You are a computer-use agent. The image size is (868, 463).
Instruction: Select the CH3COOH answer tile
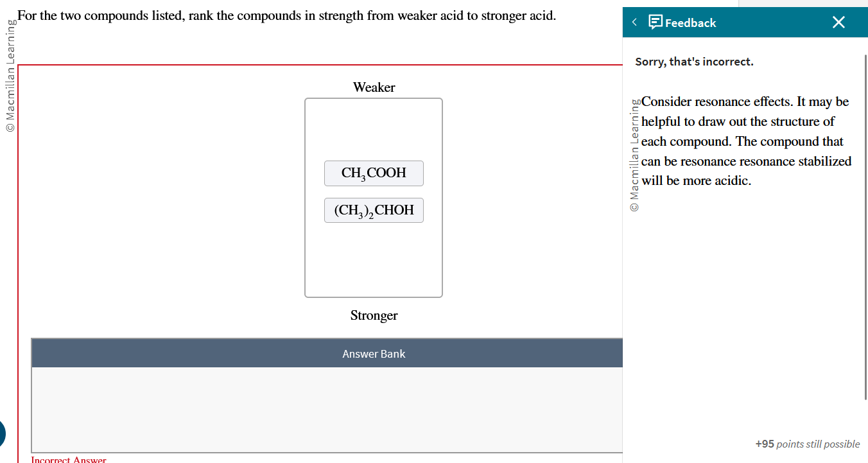[374, 173]
